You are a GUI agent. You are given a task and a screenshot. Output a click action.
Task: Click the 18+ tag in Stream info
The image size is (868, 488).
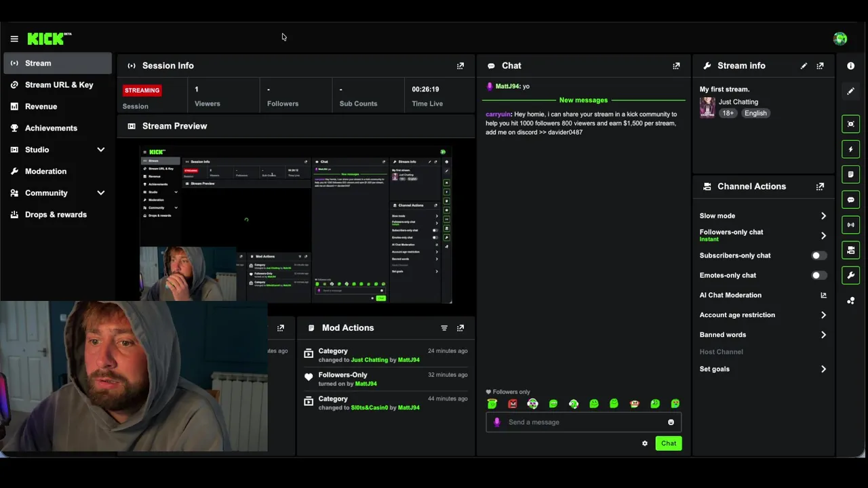pyautogui.click(x=728, y=113)
